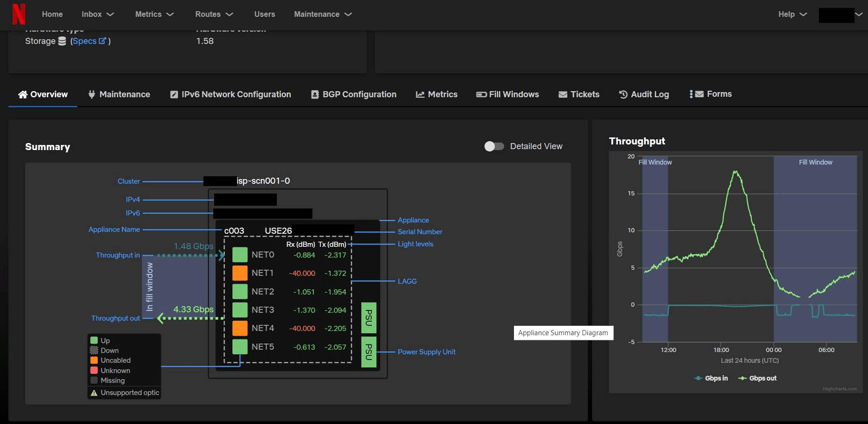Click the Up legend green swatch
This screenshot has width=868, height=424.
94,340
